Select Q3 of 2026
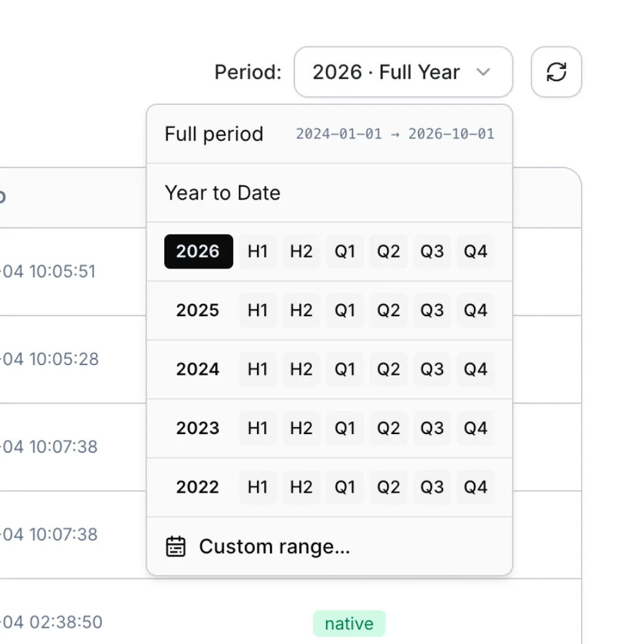Screen dimensions: 644x644 click(432, 251)
